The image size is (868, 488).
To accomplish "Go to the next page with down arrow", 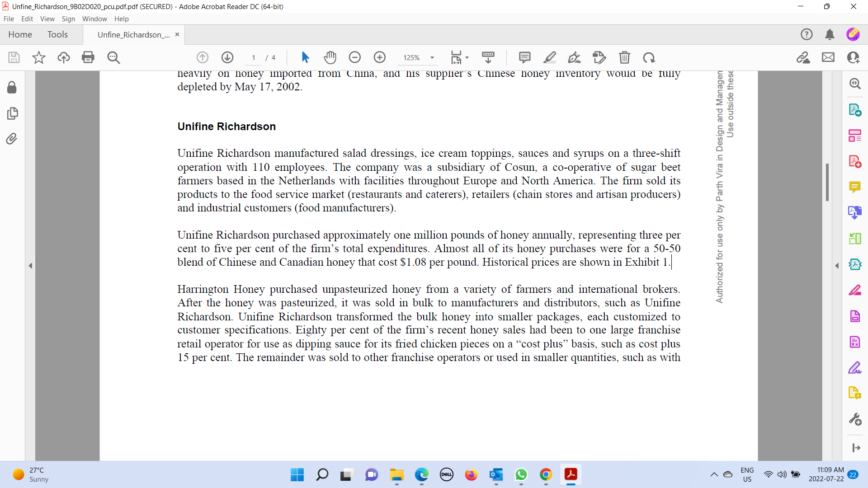I will click(x=227, y=57).
